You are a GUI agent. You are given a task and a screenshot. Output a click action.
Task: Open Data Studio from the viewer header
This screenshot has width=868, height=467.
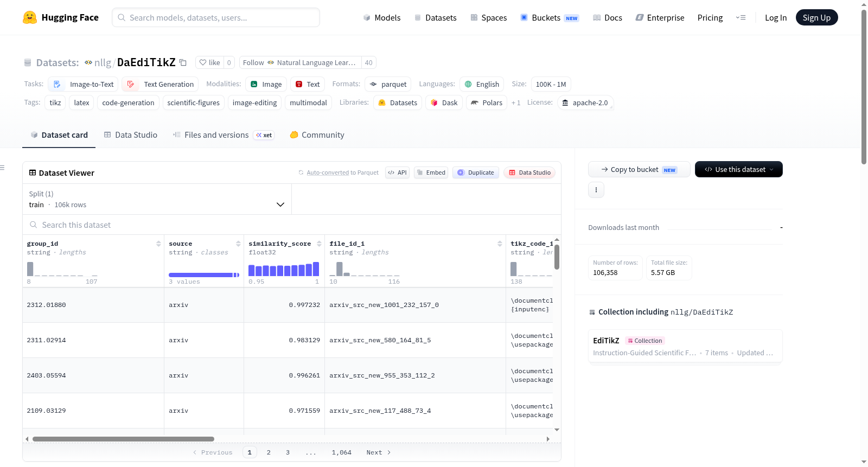pyautogui.click(x=529, y=172)
